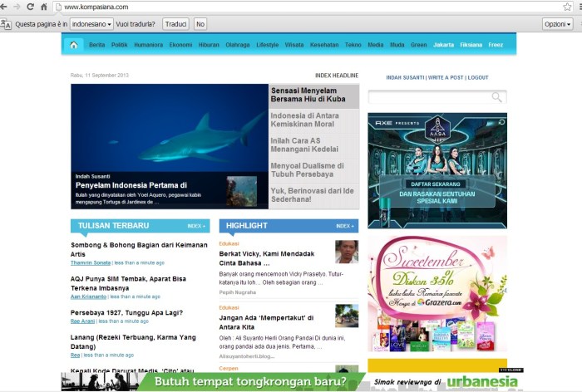Reload the page with the refresh icon
Screen dimensions: 582x392
pyautogui.click(x=32, y=7)
